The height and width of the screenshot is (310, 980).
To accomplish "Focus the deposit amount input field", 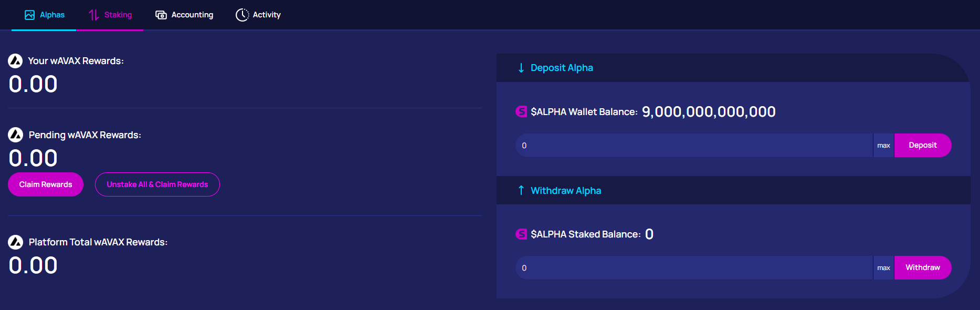I will (694, 146).
